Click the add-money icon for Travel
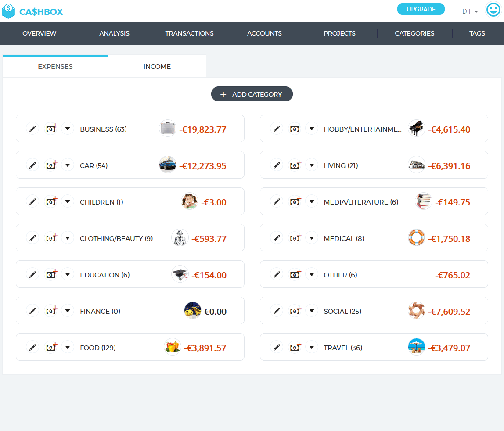This screenshot has width=504, height=431. pyautogui.click(x=295, y=348)
